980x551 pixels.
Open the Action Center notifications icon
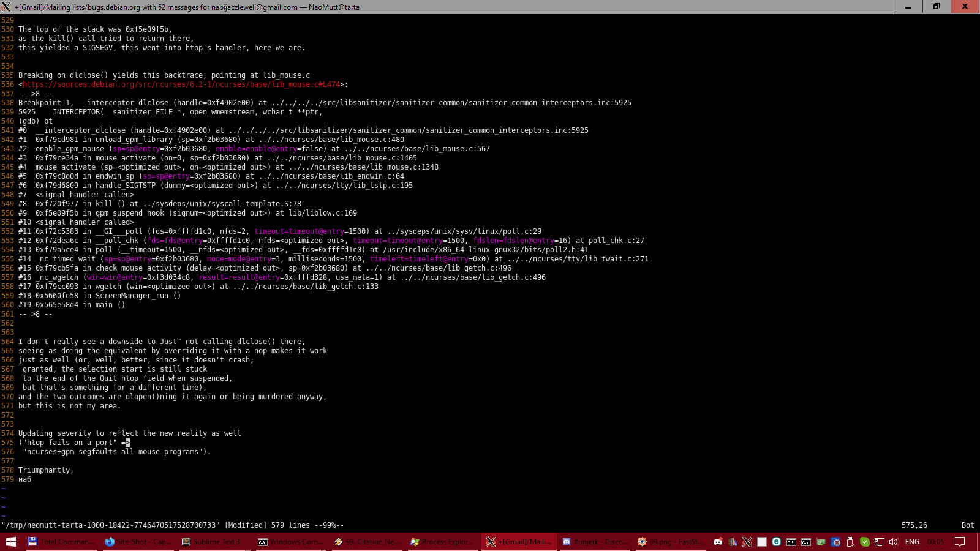(960, 542)
